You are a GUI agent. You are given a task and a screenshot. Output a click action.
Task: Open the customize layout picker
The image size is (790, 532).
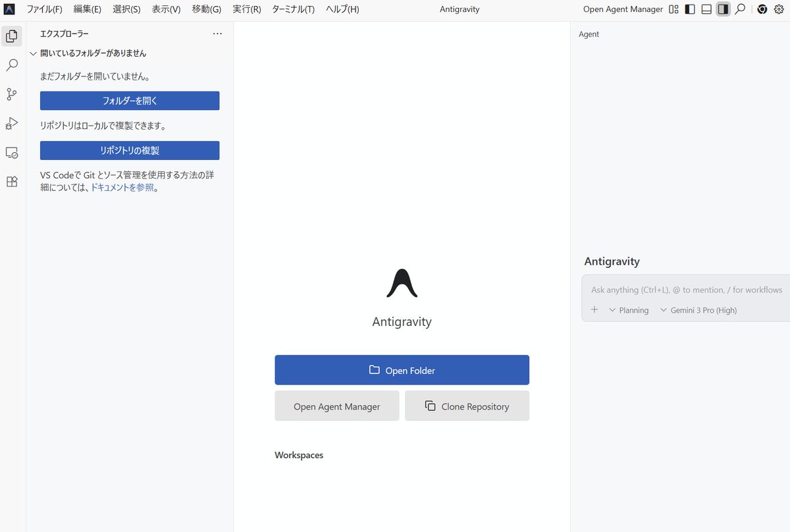click(673, 9)
